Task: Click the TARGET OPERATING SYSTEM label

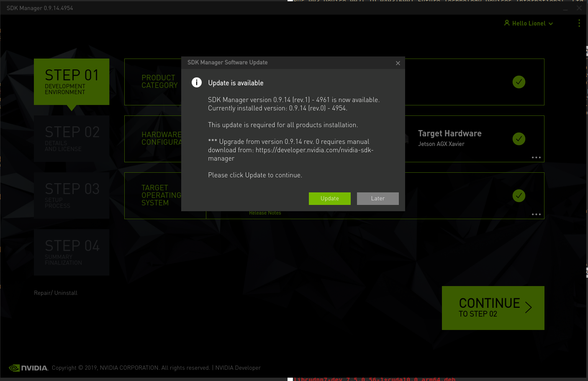Action: [x=161, y=195]
